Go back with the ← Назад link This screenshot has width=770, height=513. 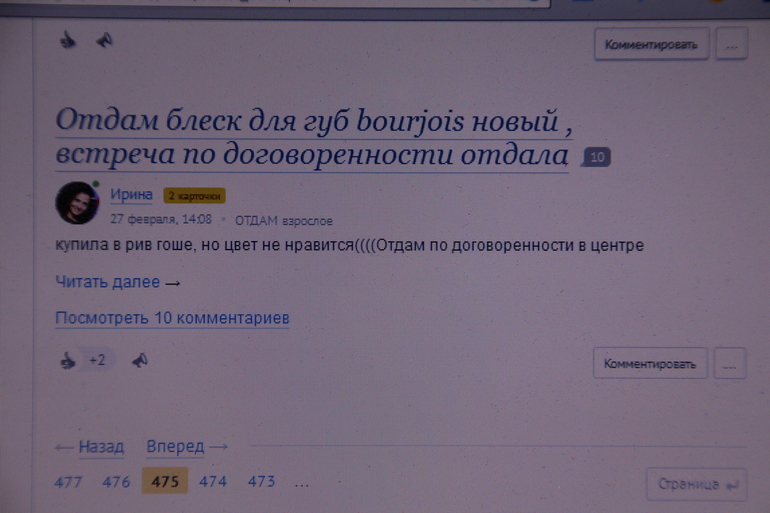pos(89,446)
